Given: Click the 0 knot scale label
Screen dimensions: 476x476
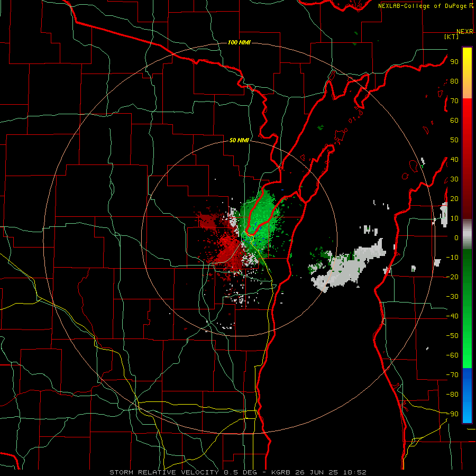Looking at the screenshot, I should click(x=456, y=237).
